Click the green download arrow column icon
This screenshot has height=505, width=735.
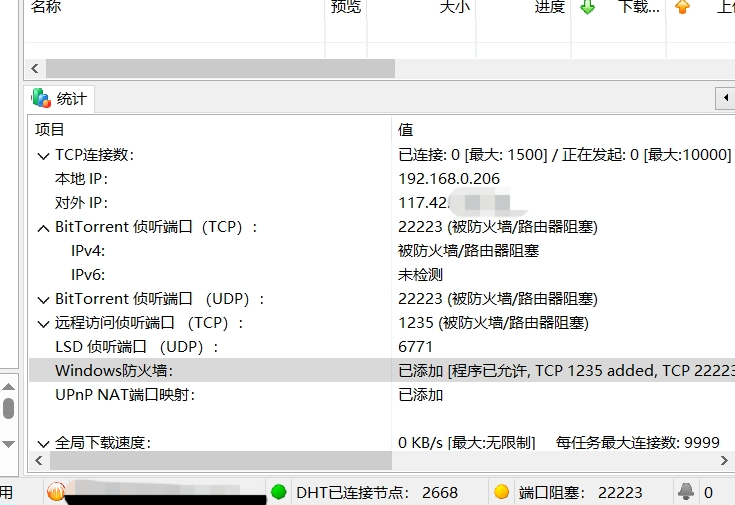click(x=587, y=7)
